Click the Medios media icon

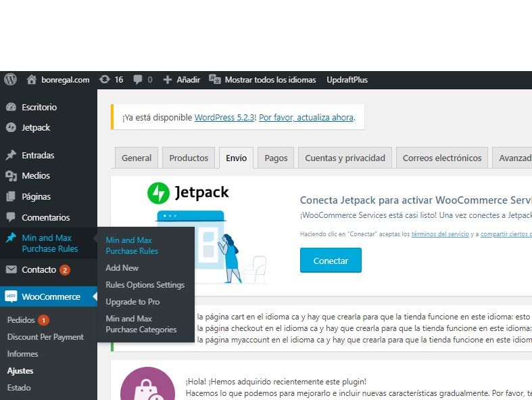11,176
